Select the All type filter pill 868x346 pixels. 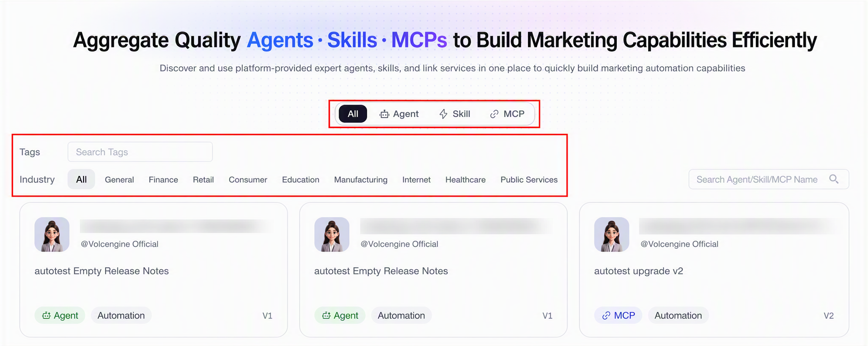[x=352, y=114]
